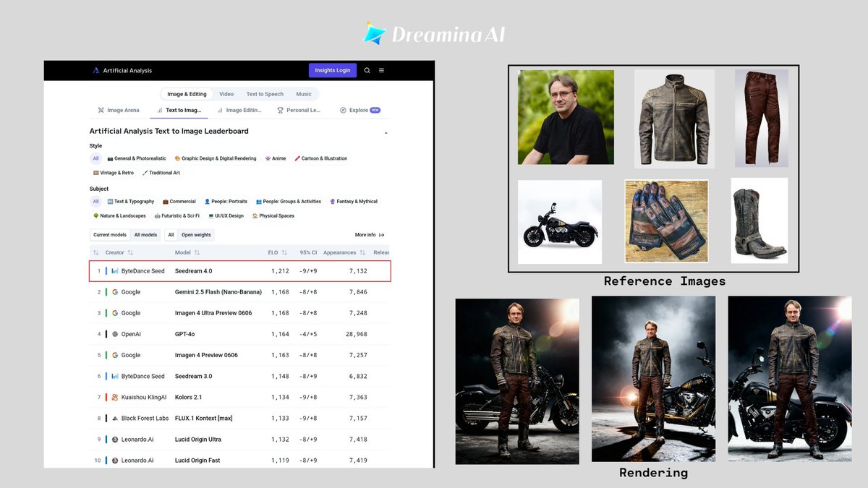Viewport: 868px width, 488px height.
Task: Open the search magnifier in the header
Action: (367, 70)
